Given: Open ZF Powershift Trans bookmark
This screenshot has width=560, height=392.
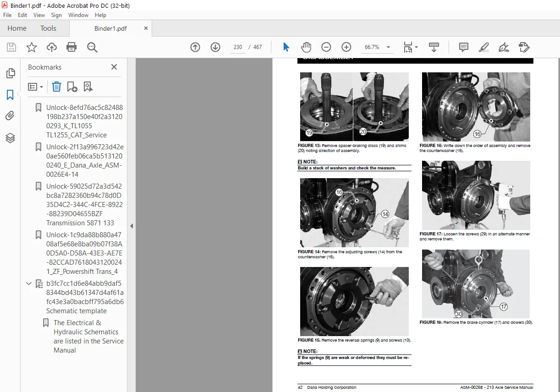Looking at the screenshot, I should pos(84,253).
